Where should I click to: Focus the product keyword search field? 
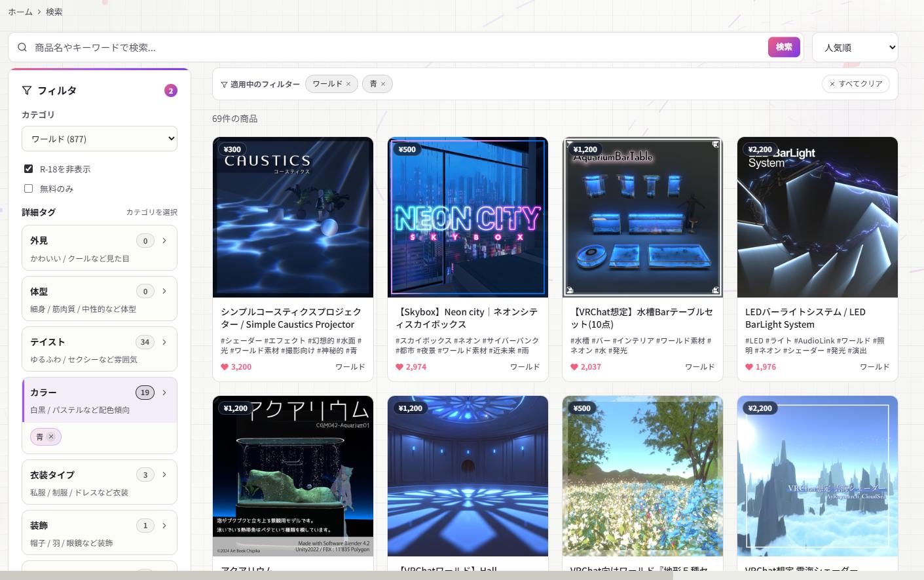393,47
